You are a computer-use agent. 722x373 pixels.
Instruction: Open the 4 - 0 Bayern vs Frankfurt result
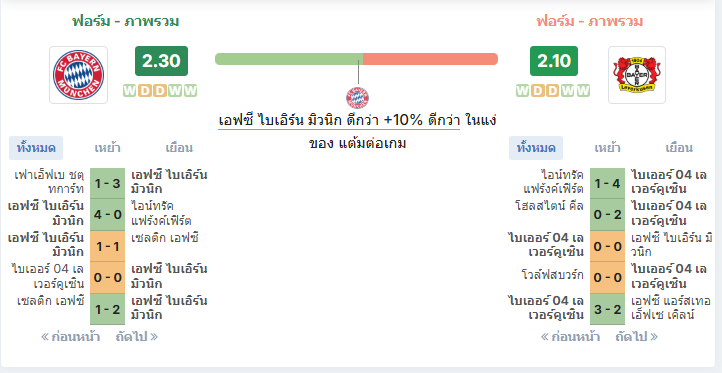(107, 215)
